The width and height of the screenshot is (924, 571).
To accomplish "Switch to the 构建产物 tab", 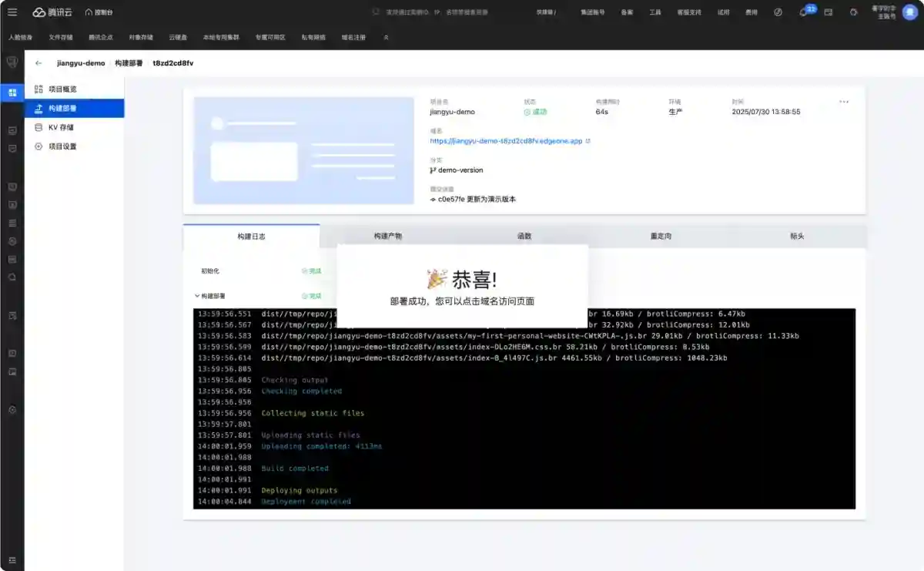I will click(387, 236).
